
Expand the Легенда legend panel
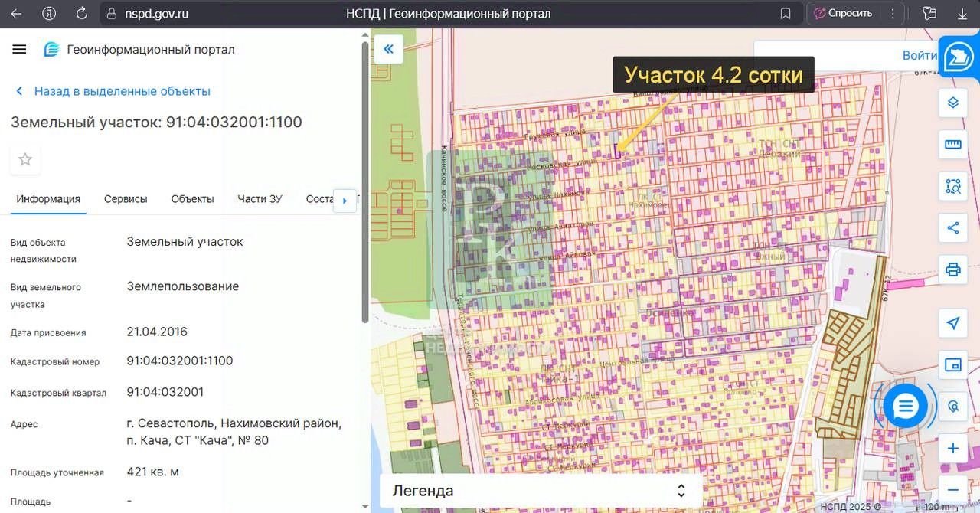click(540, 491)
